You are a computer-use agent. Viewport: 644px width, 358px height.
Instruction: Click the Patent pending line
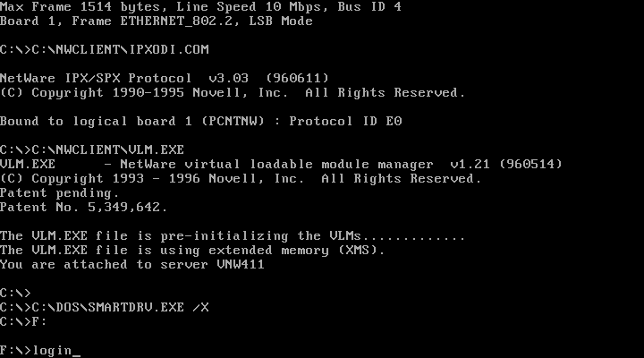point(60,192)
